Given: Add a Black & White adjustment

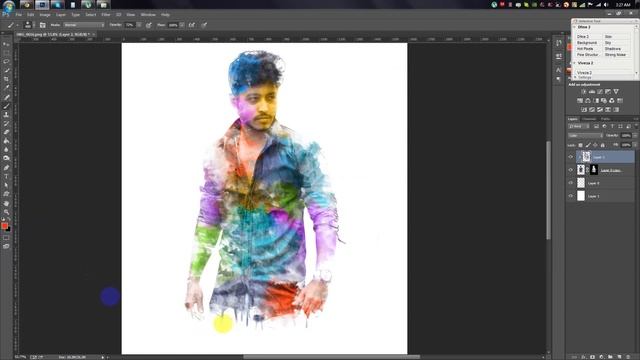Looking at the screenshot, I should click(596, 100).
